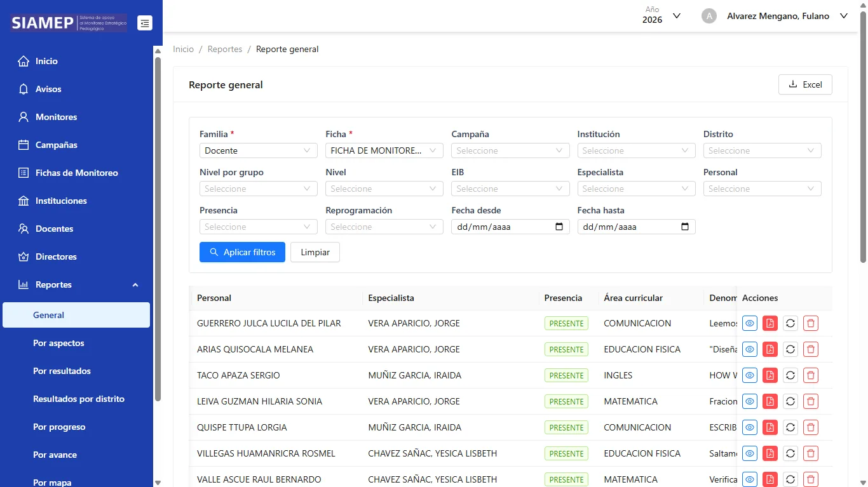View GUERRERO JULCA row with eye icon
The height and width of the screenshot is (487, 868).
750,323
